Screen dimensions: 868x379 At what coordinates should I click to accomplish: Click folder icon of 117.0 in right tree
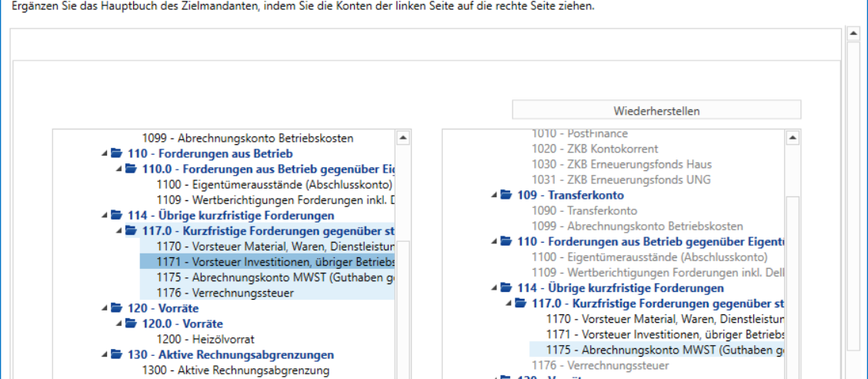click(520, 304)
